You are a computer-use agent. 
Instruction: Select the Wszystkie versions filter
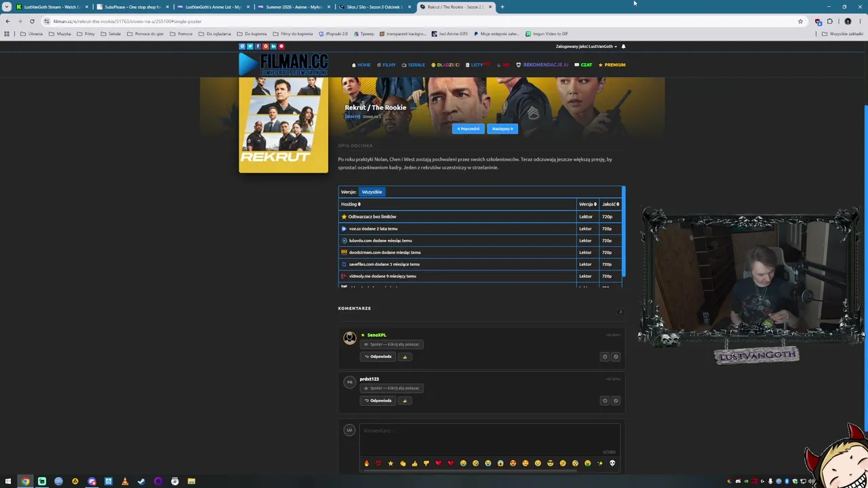tap(372, 192)
